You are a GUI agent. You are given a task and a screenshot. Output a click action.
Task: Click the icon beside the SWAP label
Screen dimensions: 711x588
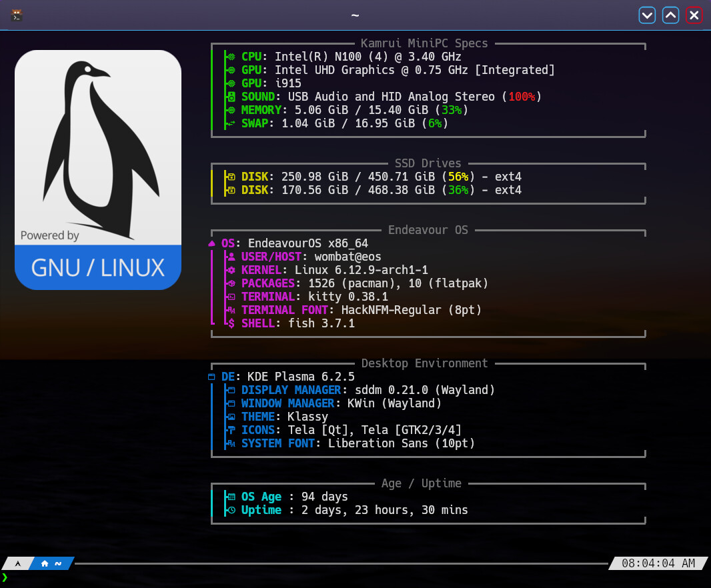pyautogui.click(x=231, y=123)
